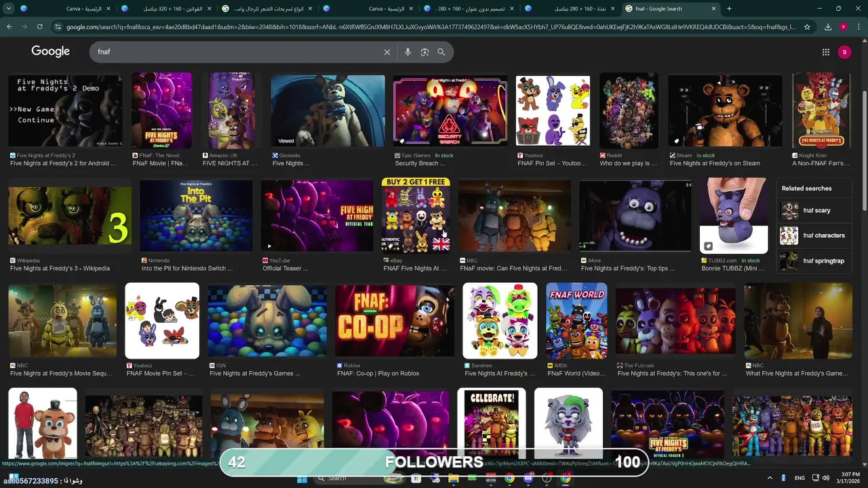Open Roblox FNAF: Co-op image
Screen dimensions: 868x488
point(395,321)
